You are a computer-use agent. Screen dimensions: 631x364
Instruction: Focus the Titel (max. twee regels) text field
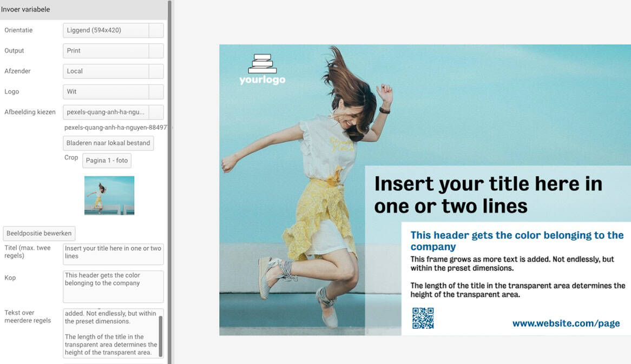tap(113, 254)
